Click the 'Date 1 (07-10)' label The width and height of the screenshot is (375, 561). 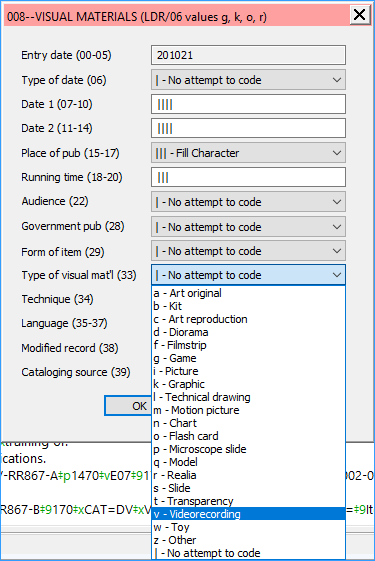click(57, 104)
